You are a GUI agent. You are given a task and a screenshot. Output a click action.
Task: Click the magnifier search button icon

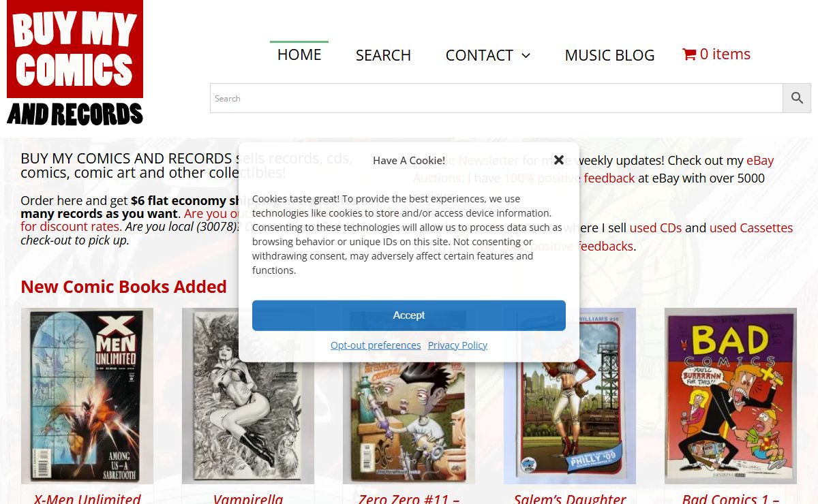[x=797, y=98]
